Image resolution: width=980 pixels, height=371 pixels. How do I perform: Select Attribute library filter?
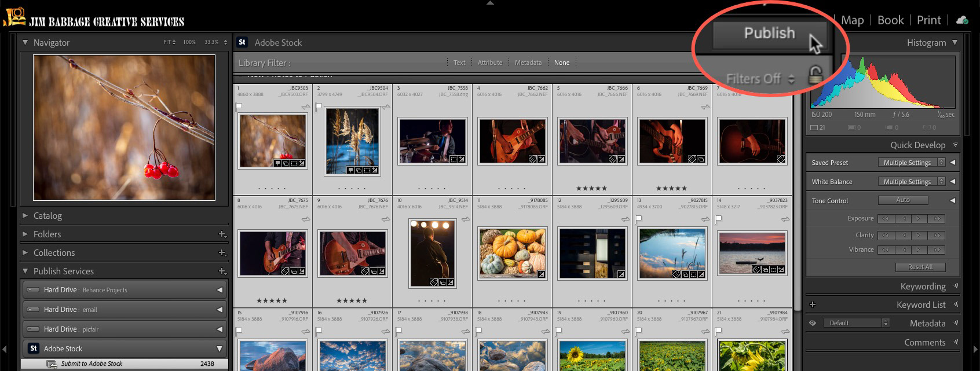point(490,63)
